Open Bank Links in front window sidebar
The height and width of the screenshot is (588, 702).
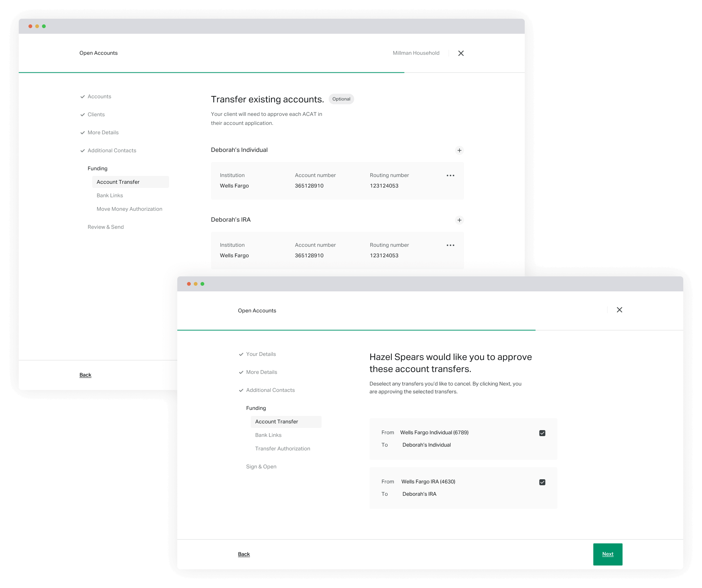(x=268, y=435)
